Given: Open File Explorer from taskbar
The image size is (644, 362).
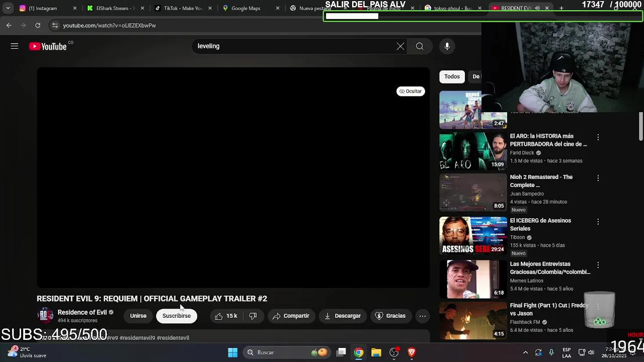Looking at the screenshot, I should tap(376, 352).
